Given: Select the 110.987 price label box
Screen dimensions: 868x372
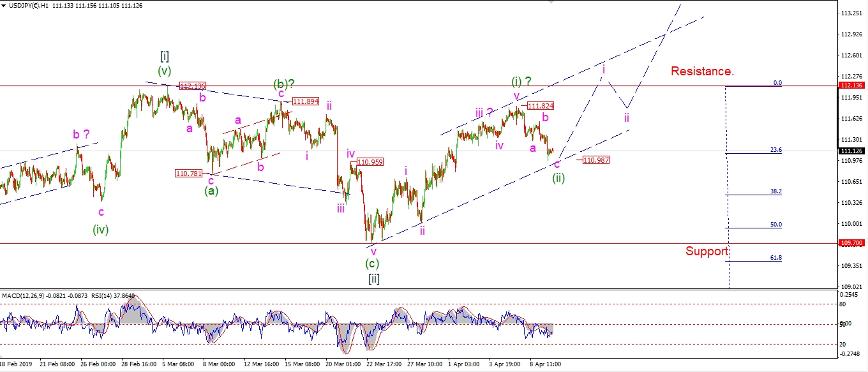Looking at the screenshot, I should click(x=595, y=160).
